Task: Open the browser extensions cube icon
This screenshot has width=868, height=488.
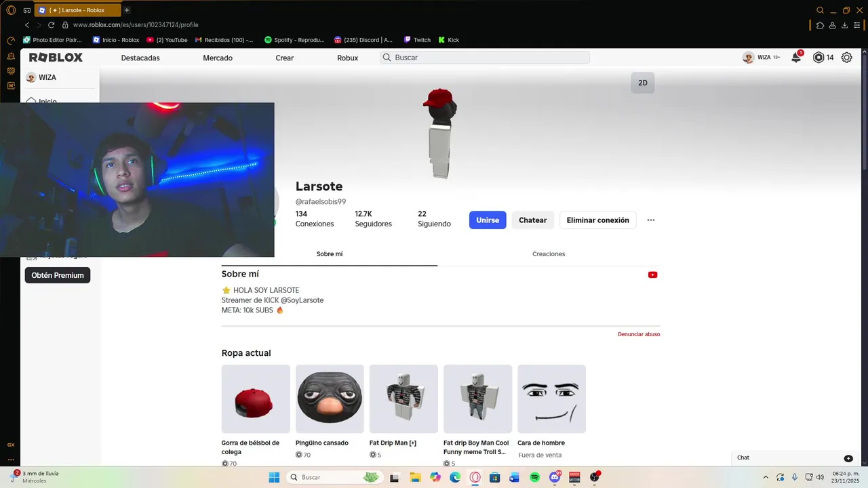Action: pyautogui.click(x=821, y=25)
